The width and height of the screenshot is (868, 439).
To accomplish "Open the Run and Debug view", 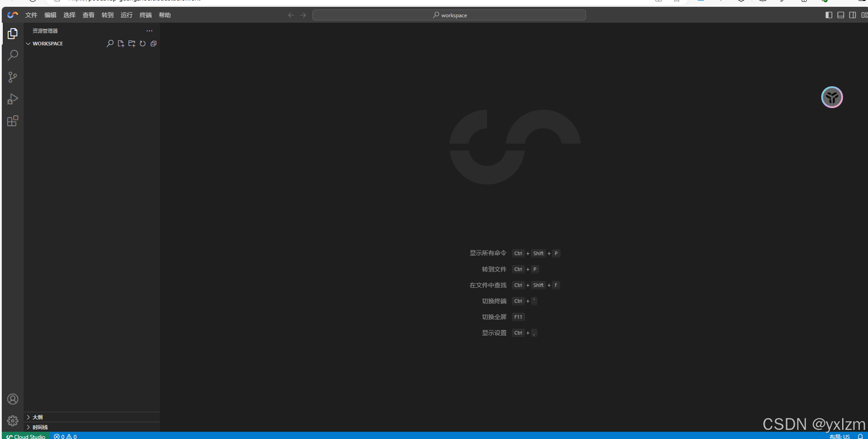I will click(x=13, y=99).
